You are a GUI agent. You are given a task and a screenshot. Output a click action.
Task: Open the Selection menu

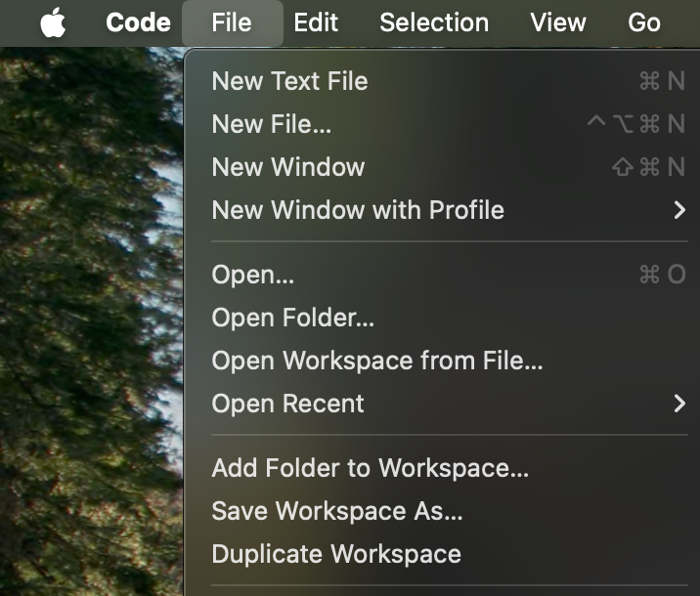(x=434, y=22)
